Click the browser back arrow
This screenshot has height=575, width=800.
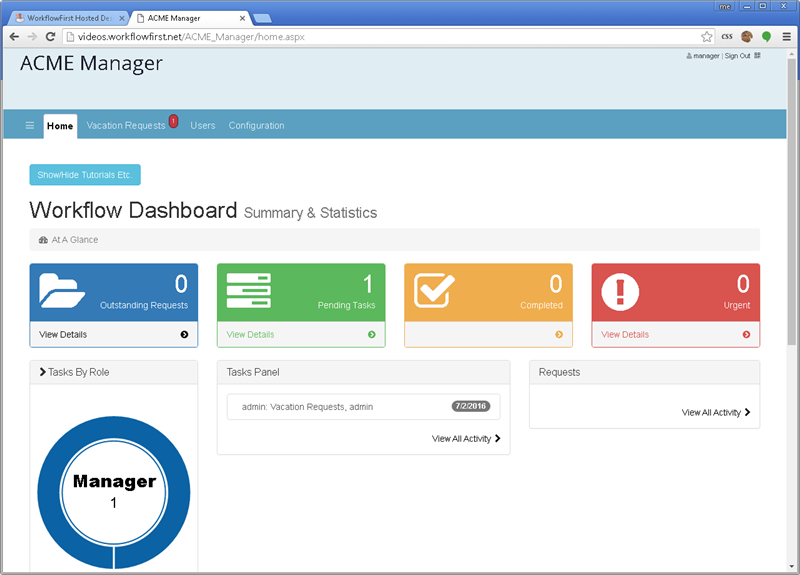pos(14,37)
